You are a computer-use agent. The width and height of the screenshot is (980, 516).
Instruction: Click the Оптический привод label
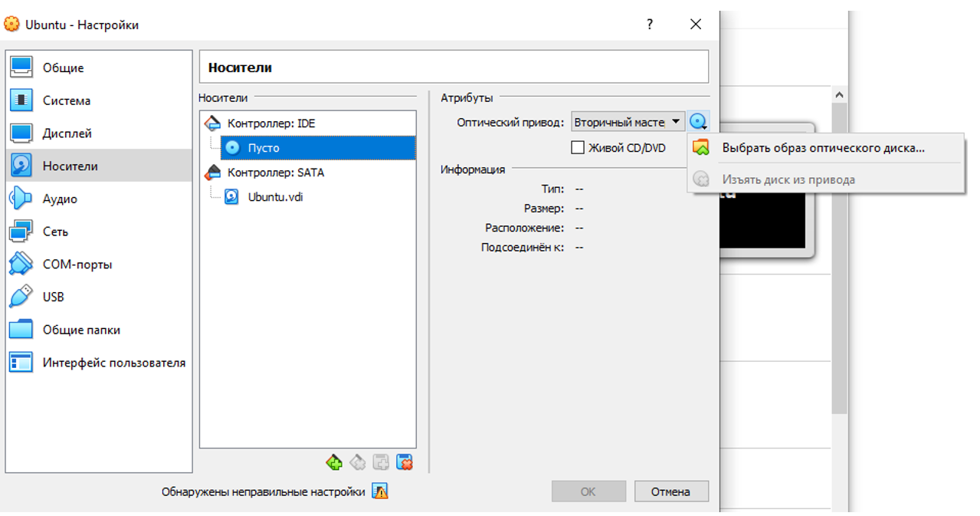(510, 122)
